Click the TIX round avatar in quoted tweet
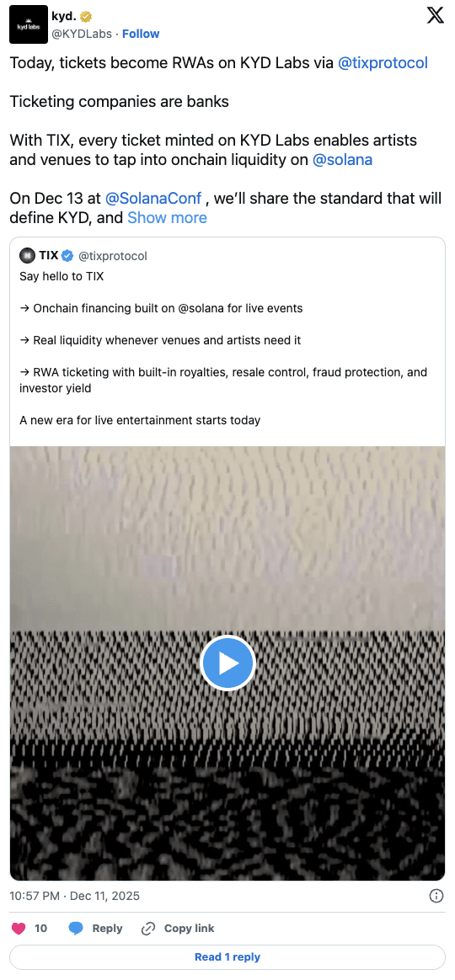This screenshot has height=980, width=455. coord(27,256)
